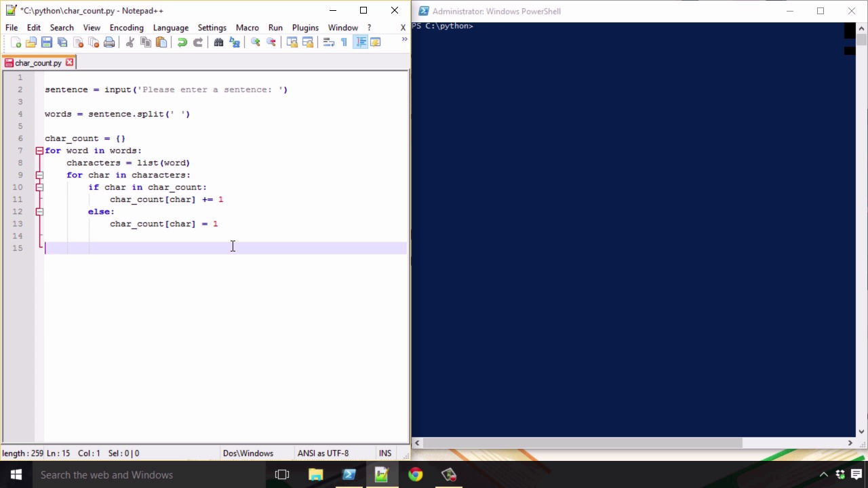This screenshot has height=488, width=868.
Task: Click the text 'sentence.split' on line 4
Action: pyautogui.click(x=125, y=114)
